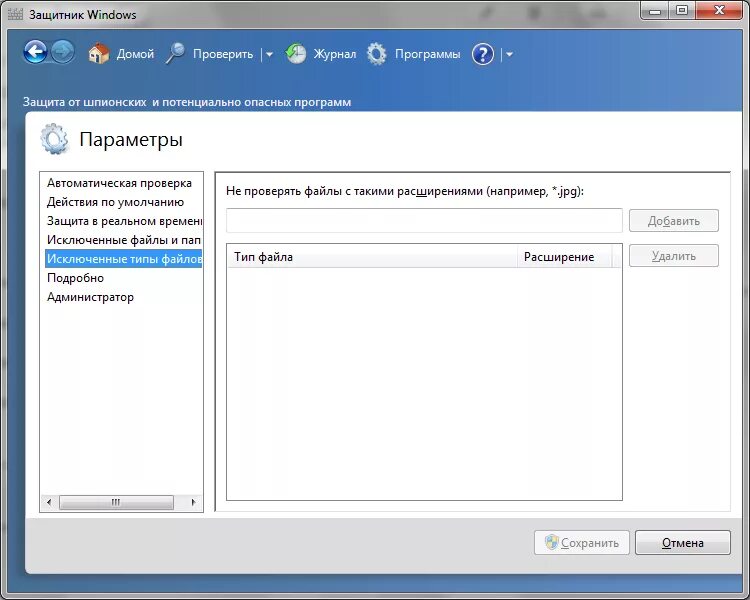Click the Защитник Windows title bar icon
The height and width of the screenshot is (600, 750).
coord(15,14)
